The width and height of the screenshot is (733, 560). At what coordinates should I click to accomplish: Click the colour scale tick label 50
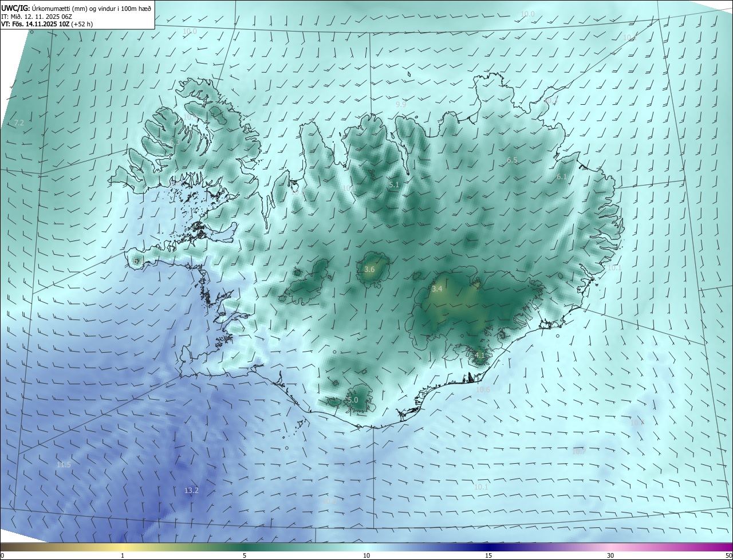point(728,555)
